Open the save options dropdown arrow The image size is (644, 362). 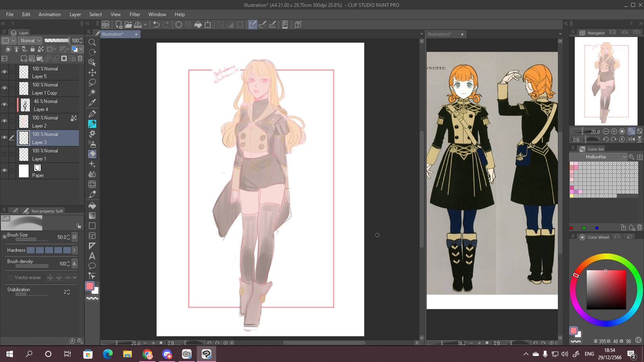click(x=145, y=25)
